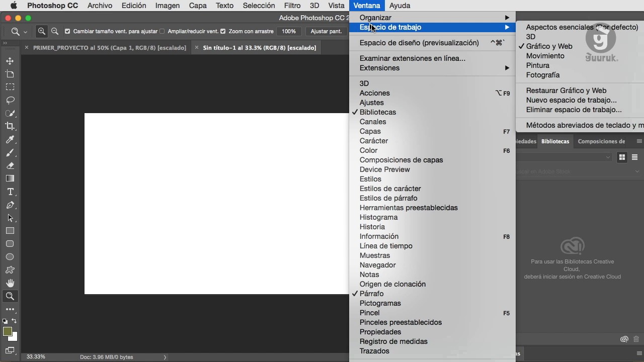The height and width of the screenshot is (362, 644).
Task: Click the change screen mode icon
Action: pyautogui.click(x=10, y=350)
